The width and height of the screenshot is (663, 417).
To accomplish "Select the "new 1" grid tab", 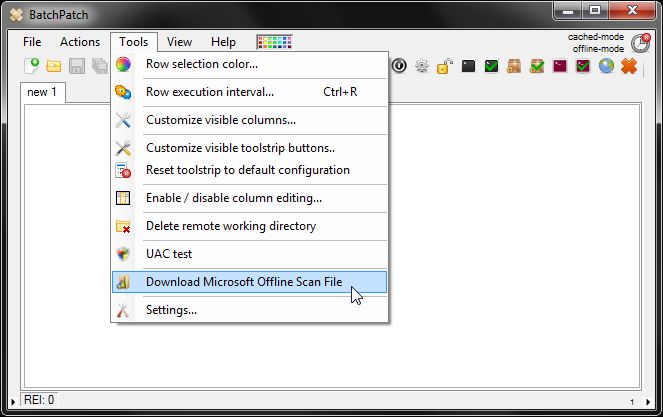I will coord(42,92).
